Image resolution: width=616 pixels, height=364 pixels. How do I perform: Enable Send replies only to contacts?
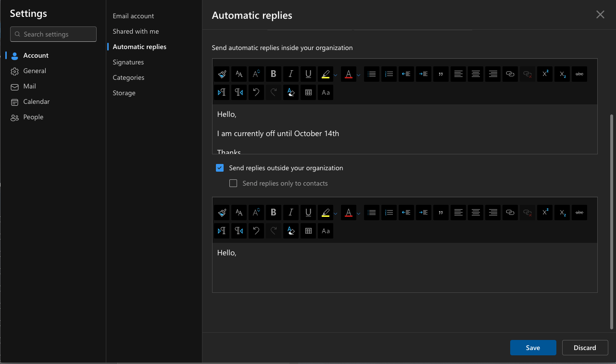click(233, 183)
